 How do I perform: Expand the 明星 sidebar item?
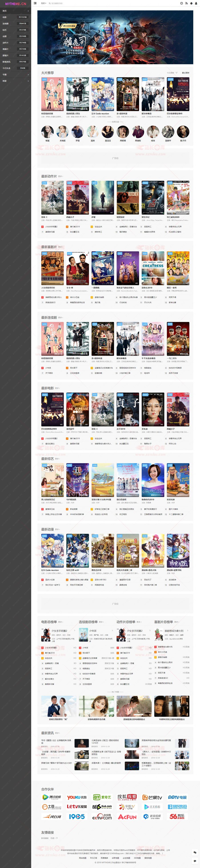pos(16,81)
